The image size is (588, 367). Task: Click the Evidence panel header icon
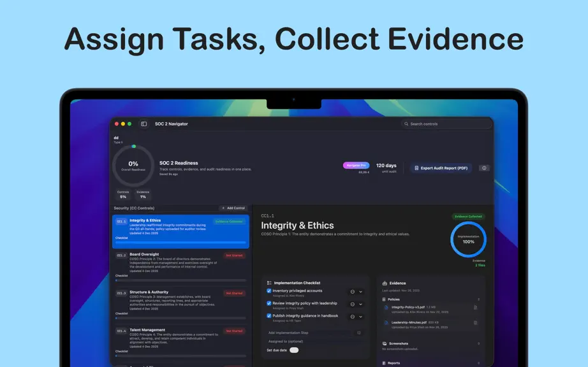coord(385,283)
